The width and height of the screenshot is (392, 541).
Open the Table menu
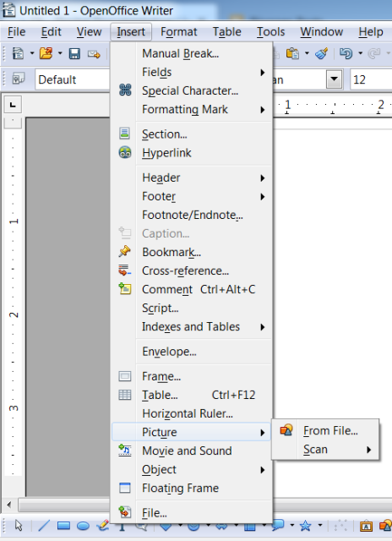click(227, 32)
